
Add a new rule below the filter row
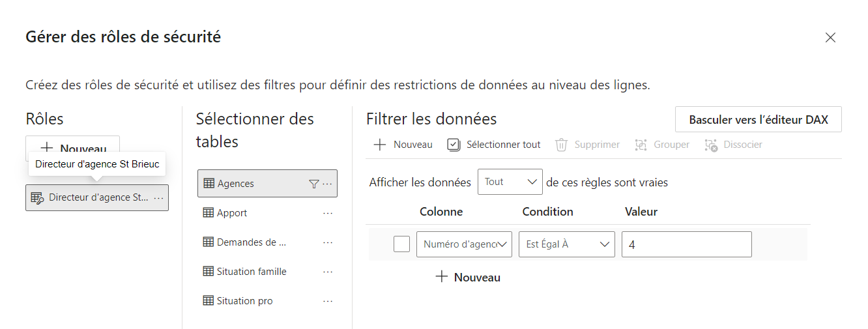(x=468, y=277)
